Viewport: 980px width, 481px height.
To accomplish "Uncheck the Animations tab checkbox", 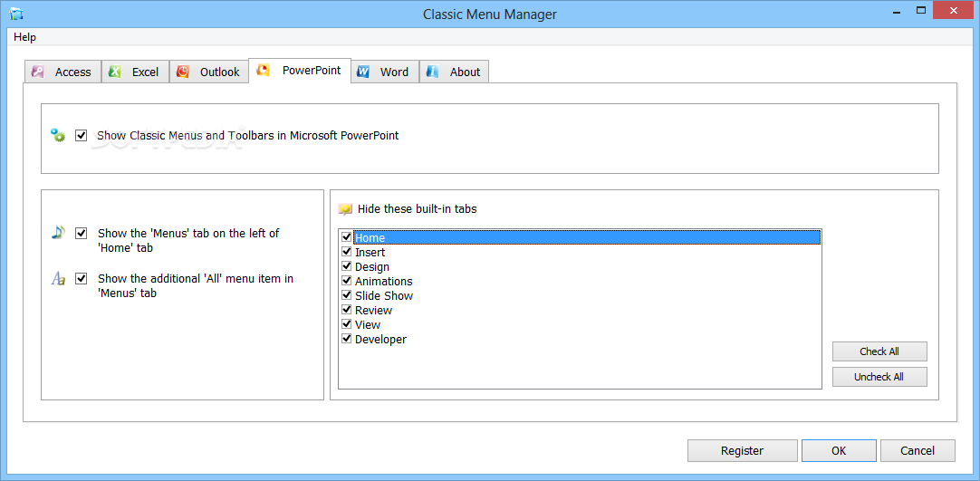I will coord(346,281).
